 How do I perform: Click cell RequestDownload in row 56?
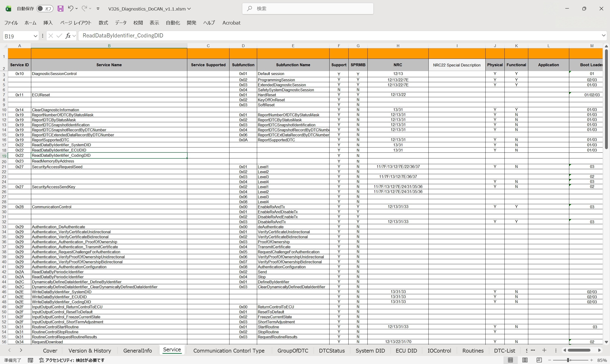pos(109,342)
